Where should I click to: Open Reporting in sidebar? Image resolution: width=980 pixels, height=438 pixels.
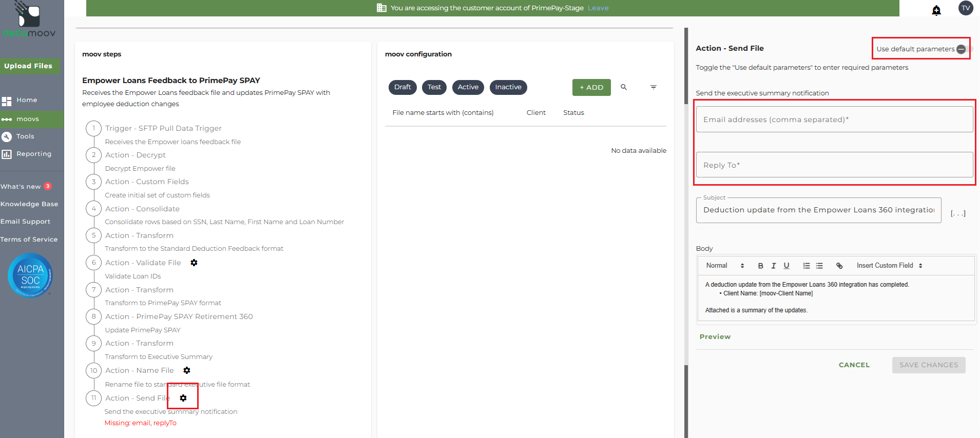pos(34,154)
